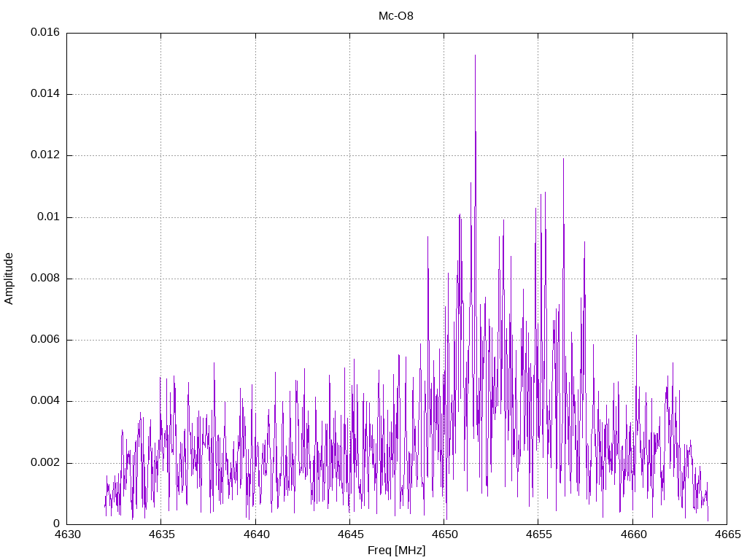This screenshot has width=747, height=560.
Task: Click the 0.012 y-axis tick label
Action: (x=45, y=155)
